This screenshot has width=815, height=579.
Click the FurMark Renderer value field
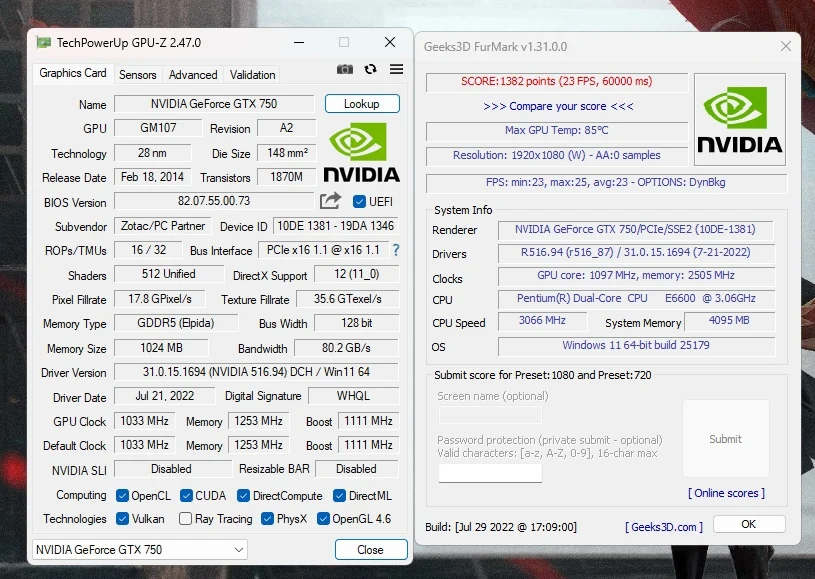(635, 229)
